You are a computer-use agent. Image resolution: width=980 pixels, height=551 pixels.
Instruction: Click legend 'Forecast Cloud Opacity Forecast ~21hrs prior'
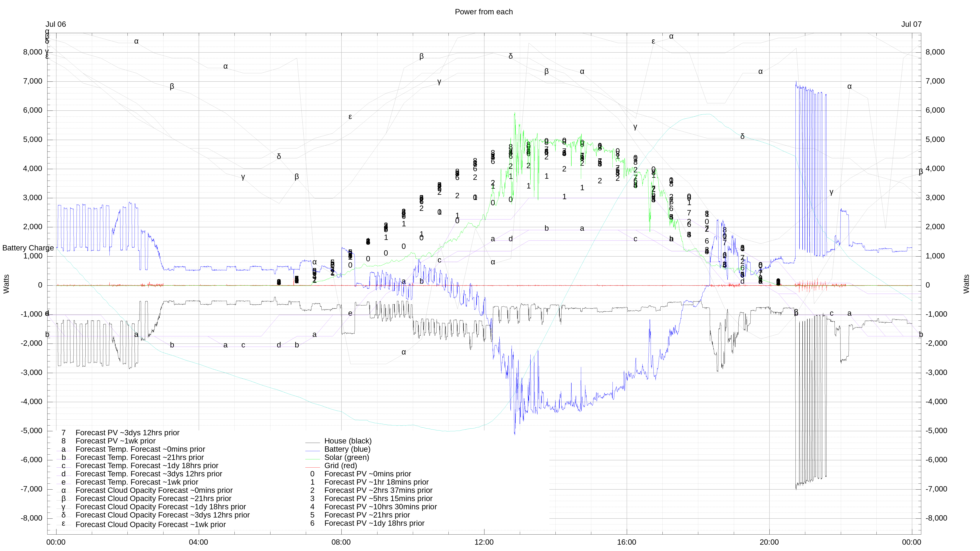click(x=153, y=499)
